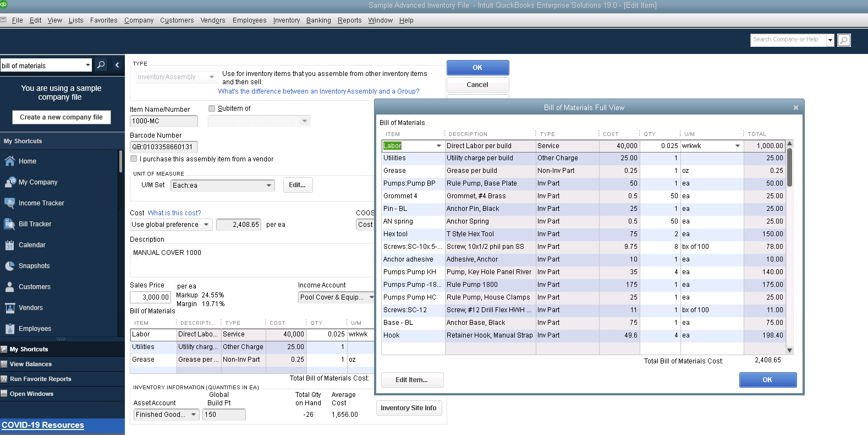Open the Reports menu

(349, 20)
